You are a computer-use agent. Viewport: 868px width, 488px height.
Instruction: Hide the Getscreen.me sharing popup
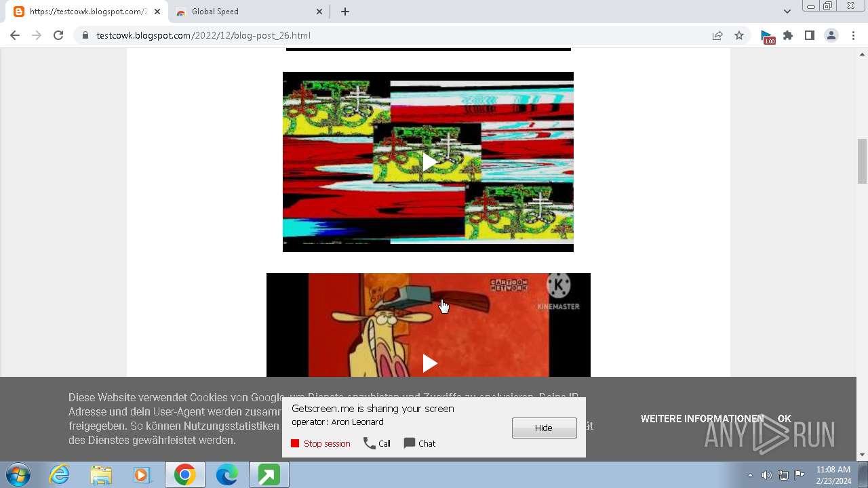point(544,428)
